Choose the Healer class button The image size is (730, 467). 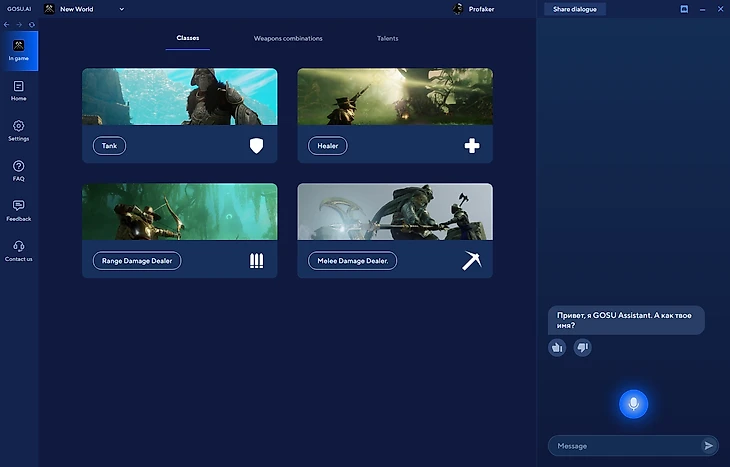click(327, 146)
